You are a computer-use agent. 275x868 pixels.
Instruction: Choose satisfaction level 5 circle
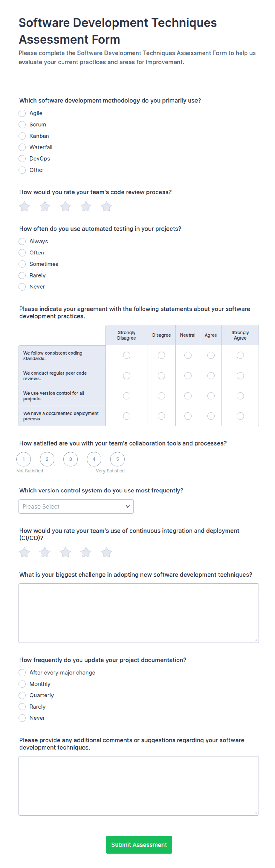pos(117,459)
